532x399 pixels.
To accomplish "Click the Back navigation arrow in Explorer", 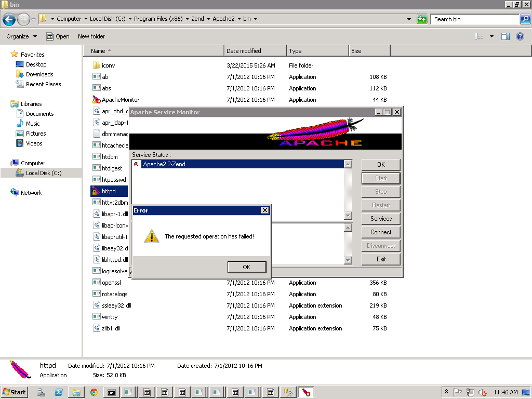I will [x=9, y=19].
